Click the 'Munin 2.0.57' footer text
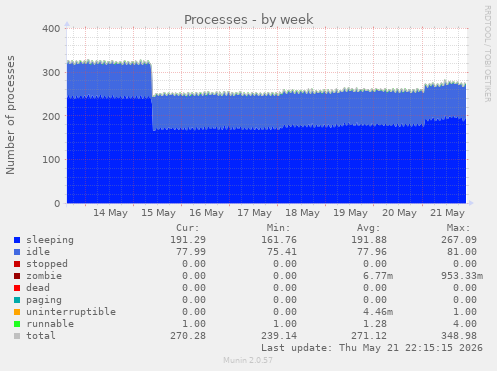The image size is (497, 371). click(x=248, y=360)
